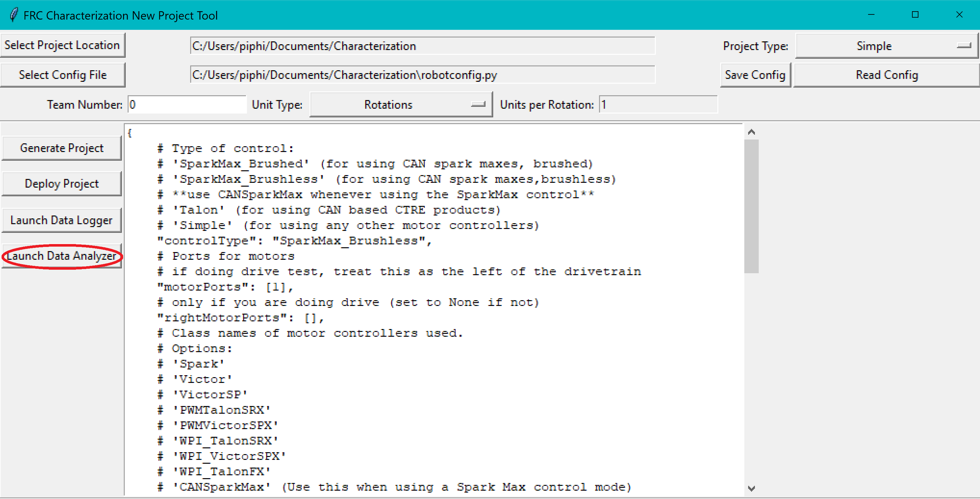
Task: Close the FRC Characterization tool window
Action: [x=959, y=15]
